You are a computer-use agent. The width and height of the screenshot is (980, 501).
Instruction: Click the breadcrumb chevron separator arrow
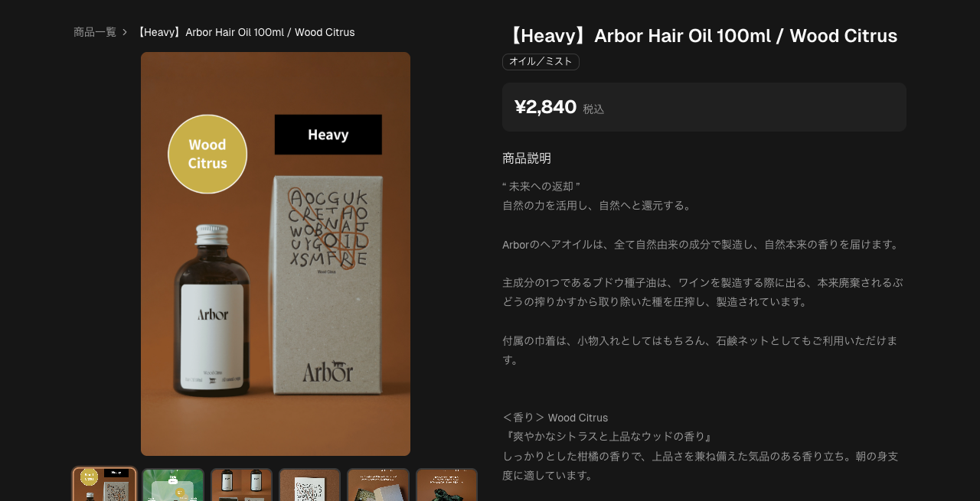(125, 32)
